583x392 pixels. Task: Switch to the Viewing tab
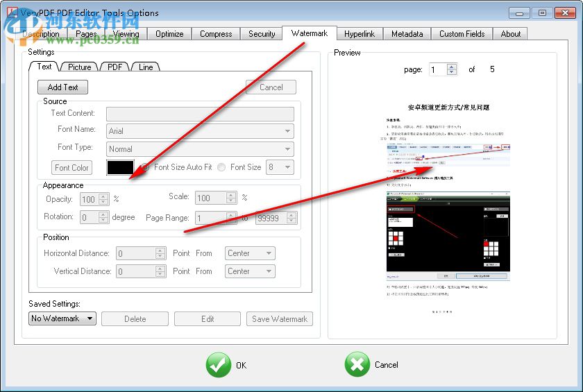pyautogui.click(x=126, y=34)
